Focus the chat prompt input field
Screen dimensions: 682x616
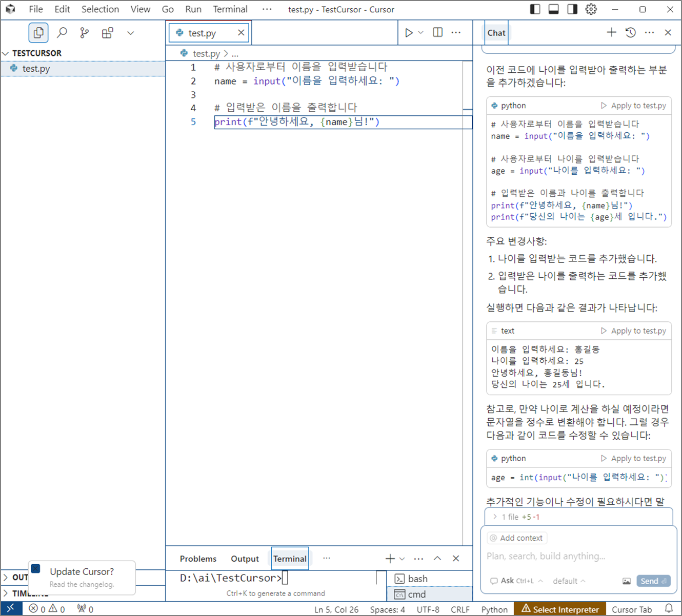coord(578,556)
